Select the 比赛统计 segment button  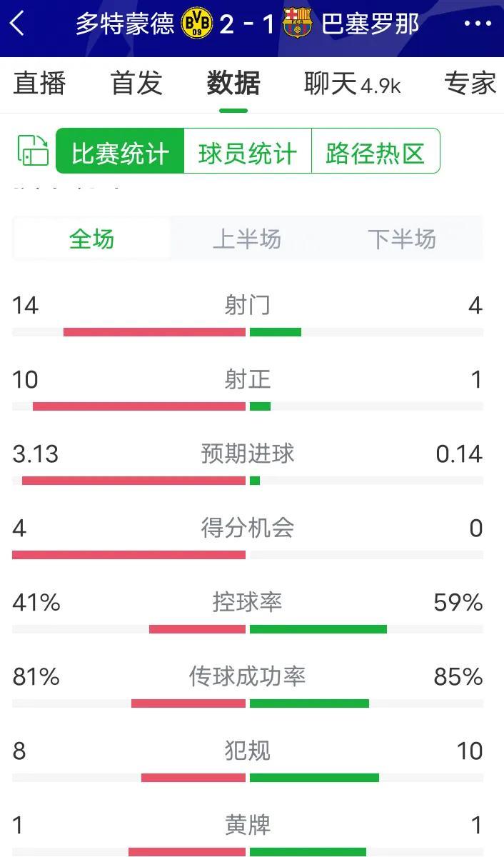[120, 151]
